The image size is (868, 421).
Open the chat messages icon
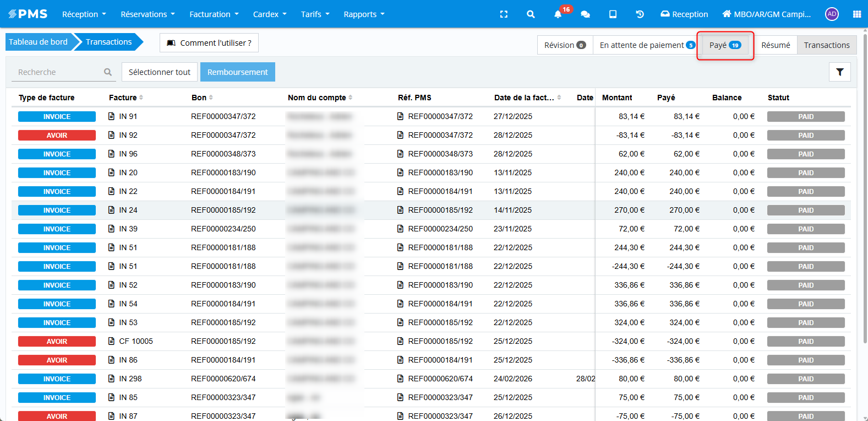(585, 14)
